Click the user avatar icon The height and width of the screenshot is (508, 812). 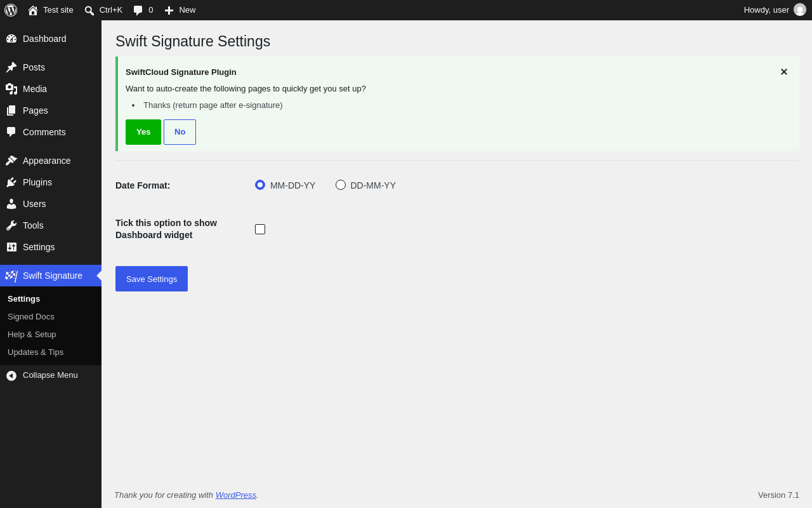pyautogui.click(x=800, y=10)
